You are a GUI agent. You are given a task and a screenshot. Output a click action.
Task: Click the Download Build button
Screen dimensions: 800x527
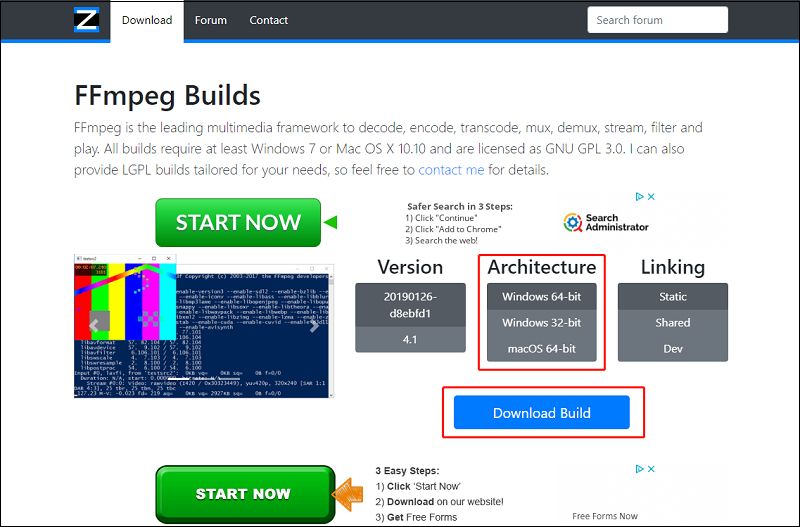541,412
